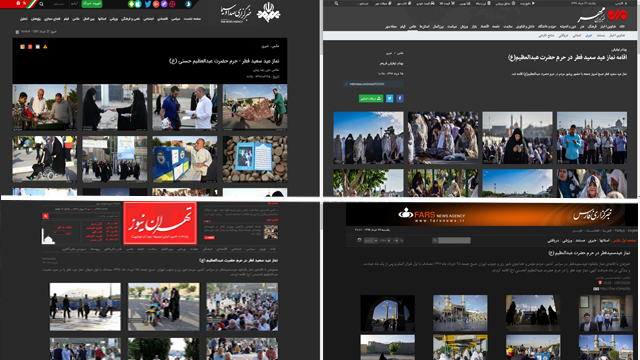The height and width of the screenshot is (360, 640).
Task: Click the Fars News search input field
Action: tap(454, 240)
